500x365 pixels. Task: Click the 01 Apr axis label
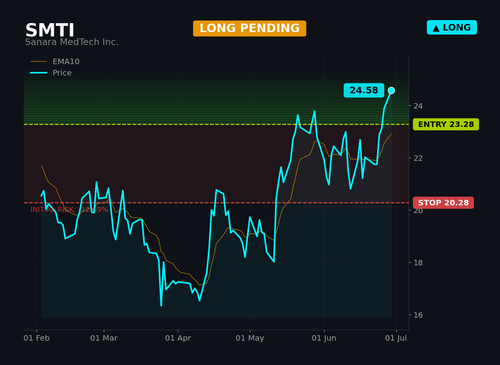178,338
